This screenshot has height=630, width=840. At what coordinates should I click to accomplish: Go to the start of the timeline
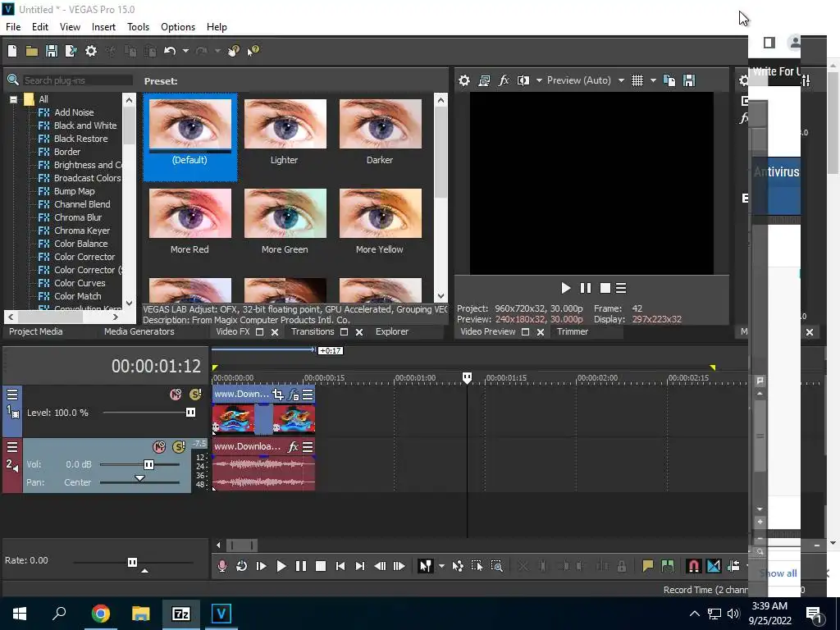[x=340, y=566]
